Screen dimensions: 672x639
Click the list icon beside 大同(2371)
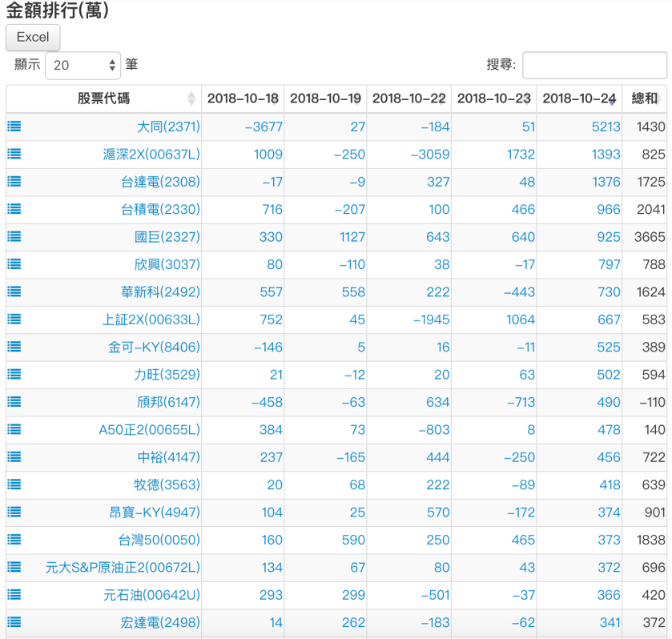tap(14, 127)
